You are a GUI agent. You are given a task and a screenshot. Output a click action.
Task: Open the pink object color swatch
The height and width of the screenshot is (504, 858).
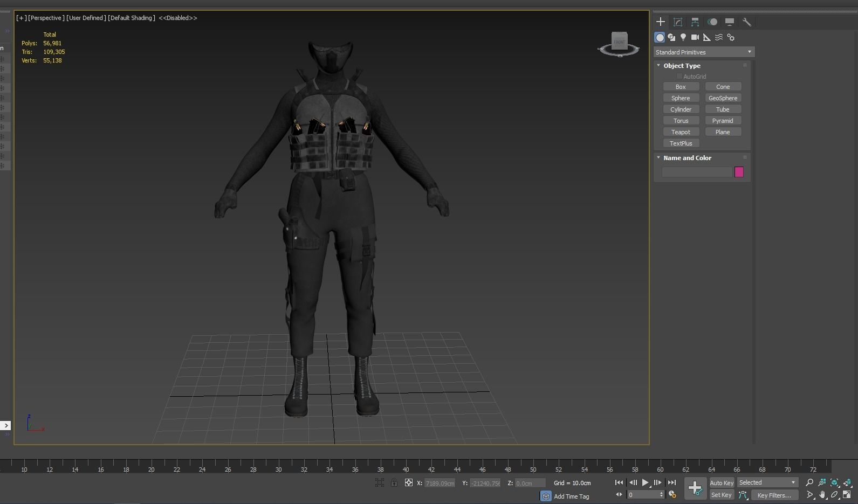[x=739, y=172]
